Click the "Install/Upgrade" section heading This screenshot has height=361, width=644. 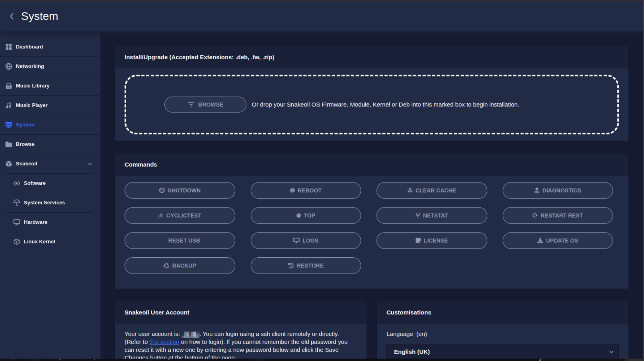199,57
